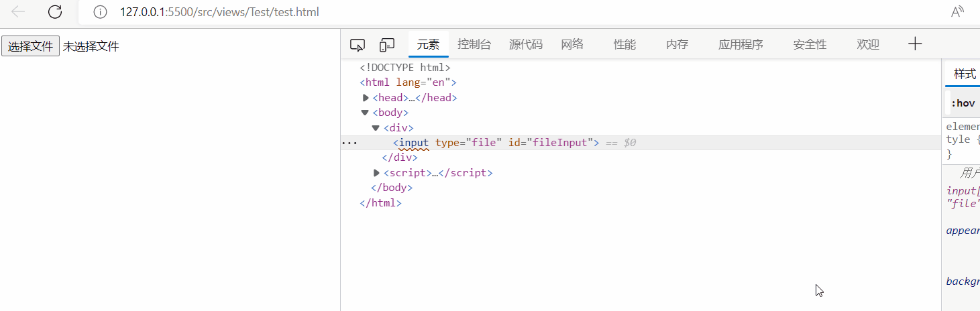This screenshot has height=311, width=980.
Task: Select the closing </body> tag row
Action: [392, 188]
